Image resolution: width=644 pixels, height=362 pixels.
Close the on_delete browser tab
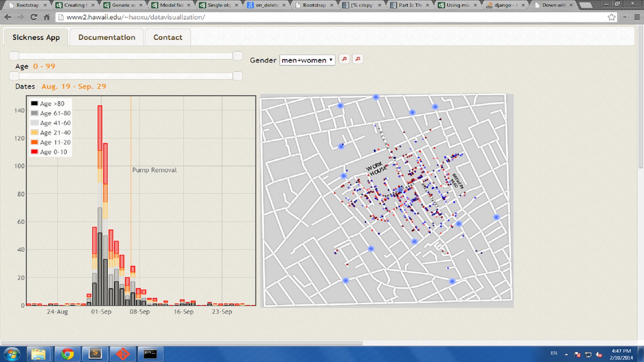click(x=284, y=5)
